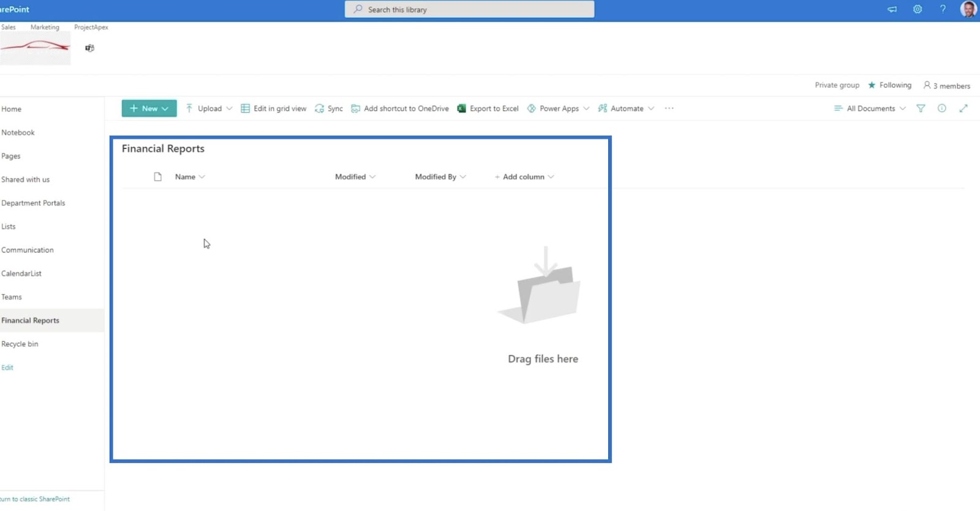Open Communication navigation link
Image resolution: width=980 pixels, height=511 pixels.
click(x=27, y=250)
